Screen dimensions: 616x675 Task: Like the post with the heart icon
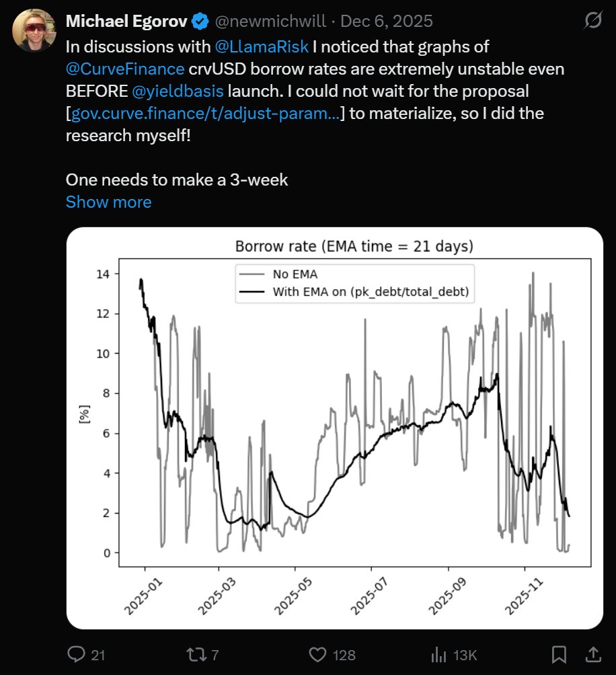point(318,653)
